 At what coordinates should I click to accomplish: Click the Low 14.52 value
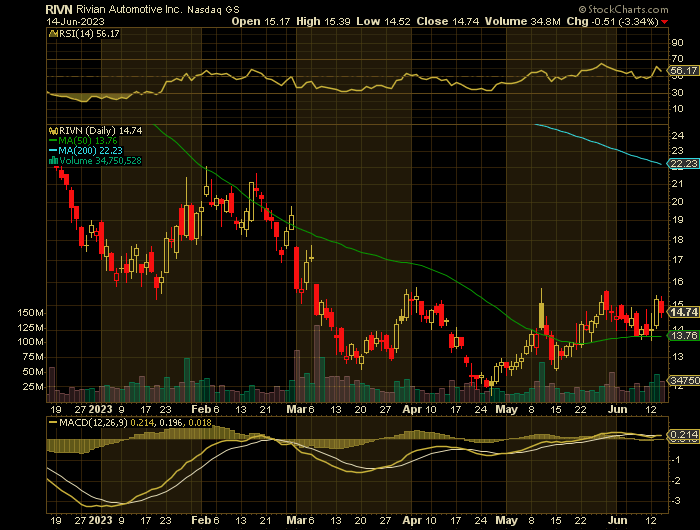(383, 21)
